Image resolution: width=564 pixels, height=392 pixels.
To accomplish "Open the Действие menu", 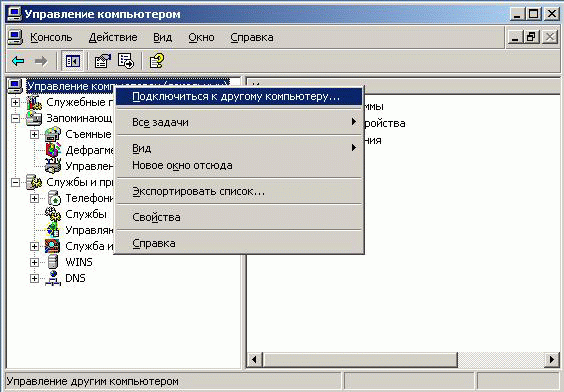I will [x=113, y=37].
